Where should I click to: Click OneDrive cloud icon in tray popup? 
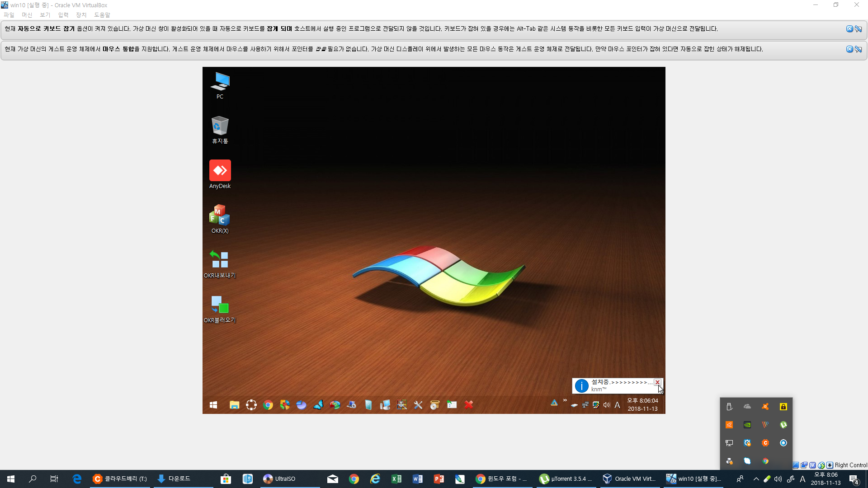pyautogui.click(x=747, y=407)
